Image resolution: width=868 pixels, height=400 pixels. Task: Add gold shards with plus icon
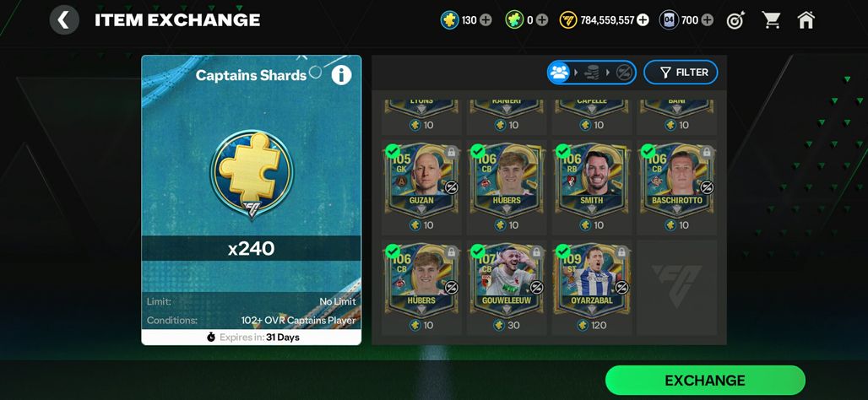coord(486,20)
